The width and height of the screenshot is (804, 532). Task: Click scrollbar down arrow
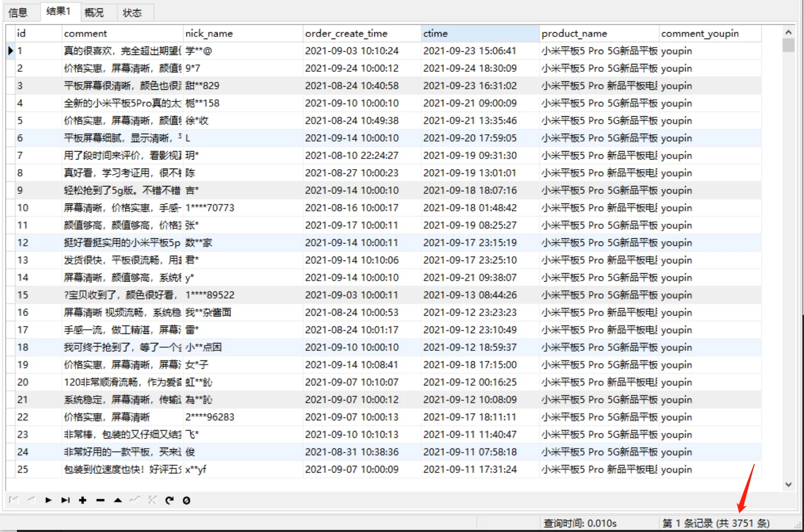[788, 484]
